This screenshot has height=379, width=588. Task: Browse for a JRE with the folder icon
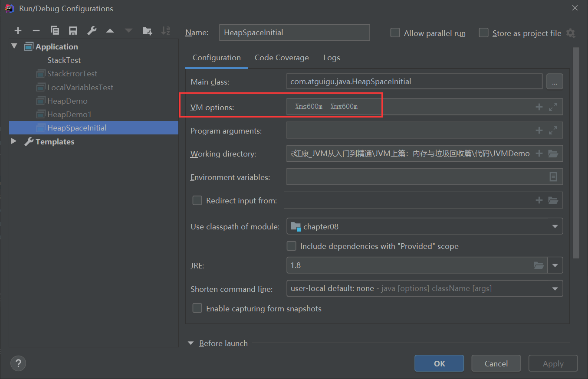click(x=539, y=265)
